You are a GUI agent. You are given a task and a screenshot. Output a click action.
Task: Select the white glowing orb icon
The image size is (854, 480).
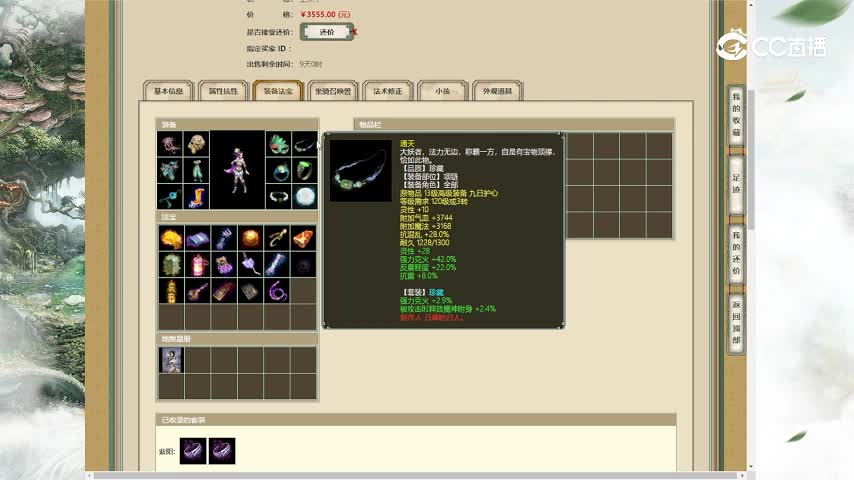click(x=304, y=197)
